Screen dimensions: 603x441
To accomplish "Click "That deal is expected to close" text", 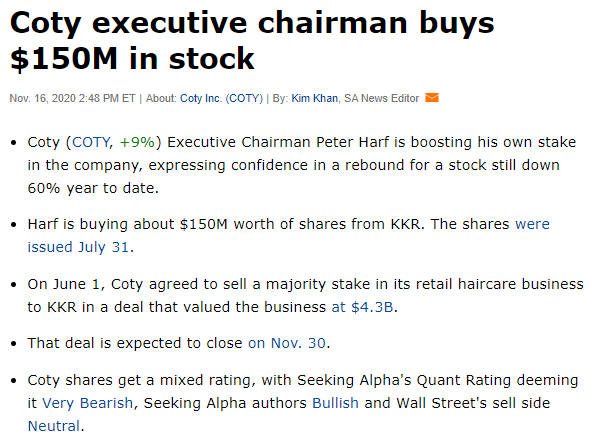I will tap(135, 343).
